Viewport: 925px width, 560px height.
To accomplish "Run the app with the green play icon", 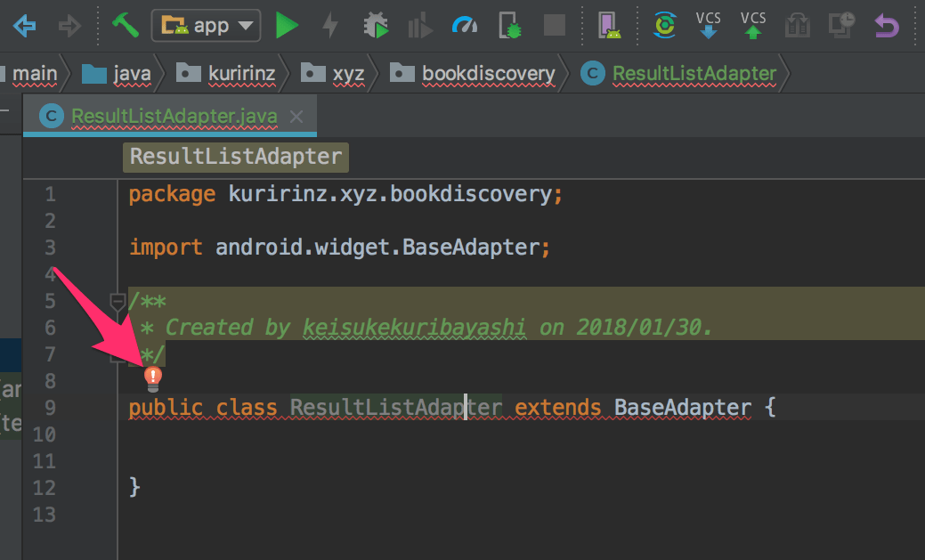I will pos(287,25).
